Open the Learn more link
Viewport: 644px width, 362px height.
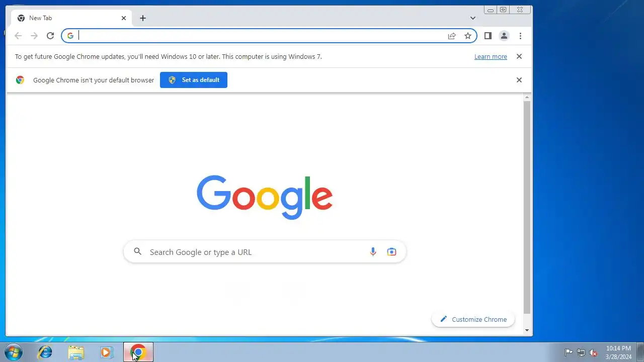[491, 56]
